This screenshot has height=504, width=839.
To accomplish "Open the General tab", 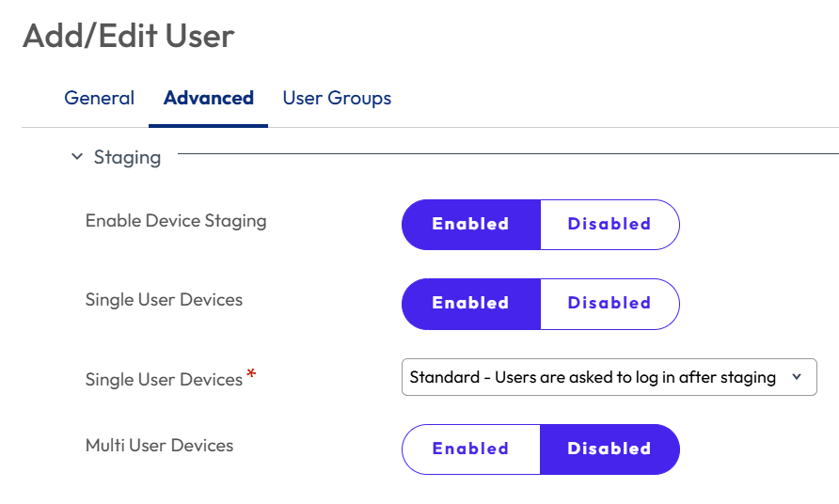I will (x=99, y=98).
